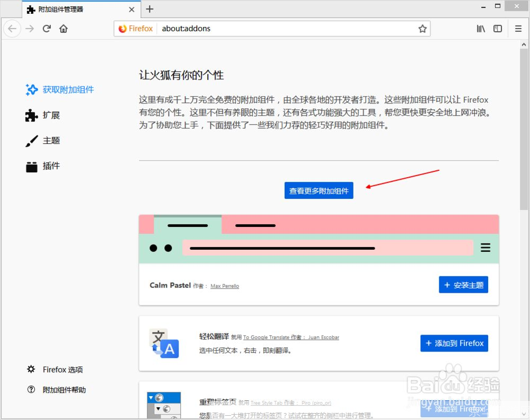530x420 pixels.
Task: Select the 附加组件管理器 tab
Action: [x=81, y=10]
